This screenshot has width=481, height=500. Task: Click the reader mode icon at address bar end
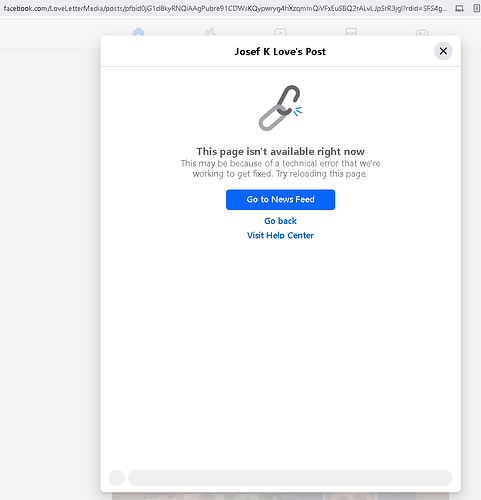click(x=477, y=9)
